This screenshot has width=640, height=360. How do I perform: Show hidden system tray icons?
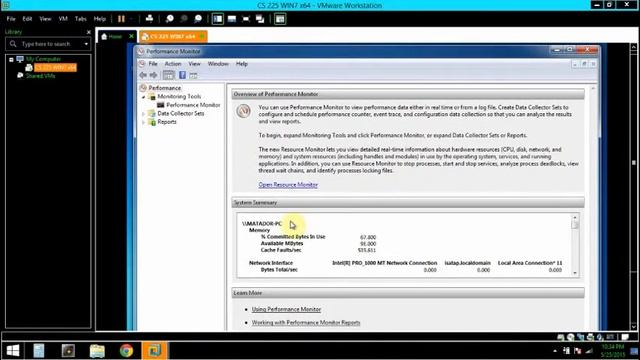[x=555, y=351]
